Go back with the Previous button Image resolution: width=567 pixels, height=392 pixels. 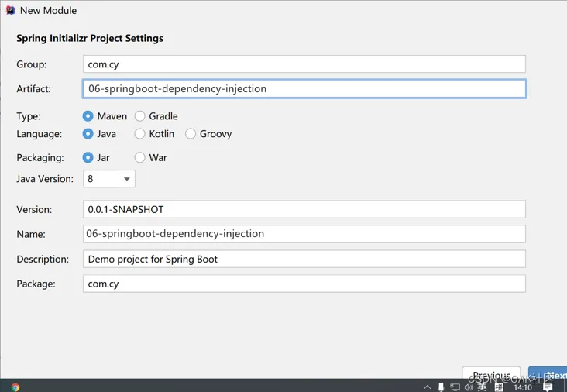coord(491,376)
